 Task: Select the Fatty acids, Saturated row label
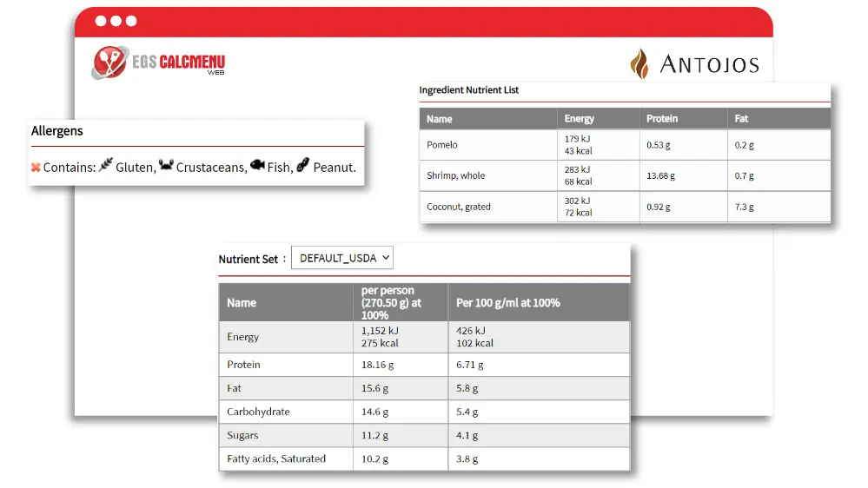pyautogui.click(x=276, y=458)
